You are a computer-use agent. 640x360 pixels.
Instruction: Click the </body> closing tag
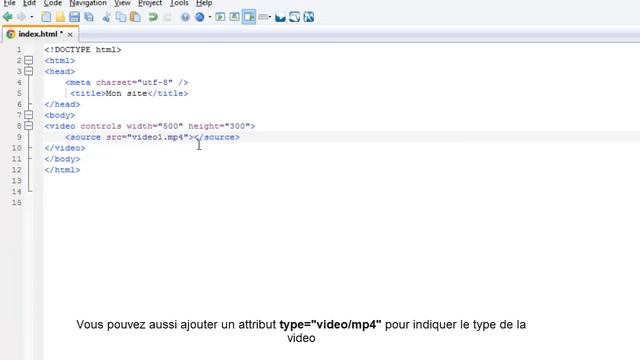click(x=62, y=159)
